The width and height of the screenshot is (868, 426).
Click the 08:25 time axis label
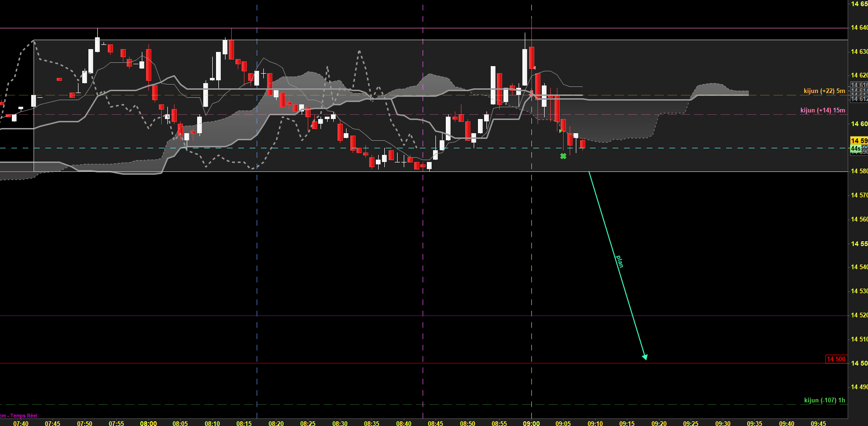point(308,423)
